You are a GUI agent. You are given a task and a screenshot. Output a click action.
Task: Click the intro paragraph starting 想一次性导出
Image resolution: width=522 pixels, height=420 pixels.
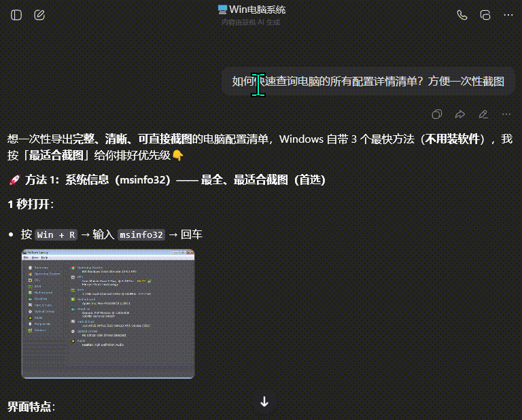[x=260, y=147]
